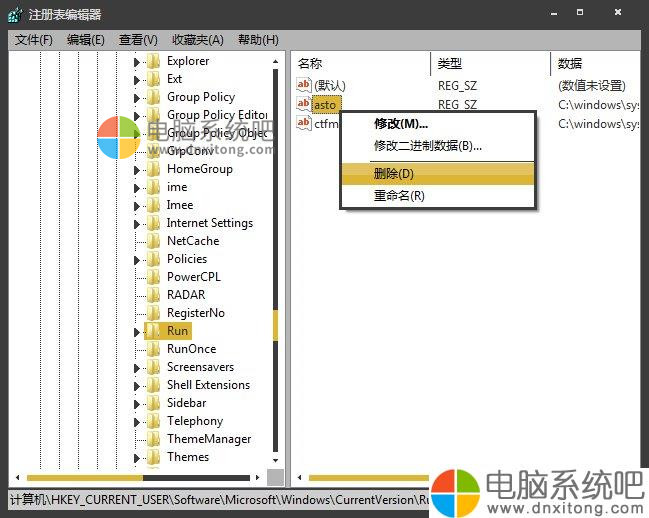Expand the Internet Settings tree node
The height and width of the screenshot is (518, 649).
tap(137, 224)
